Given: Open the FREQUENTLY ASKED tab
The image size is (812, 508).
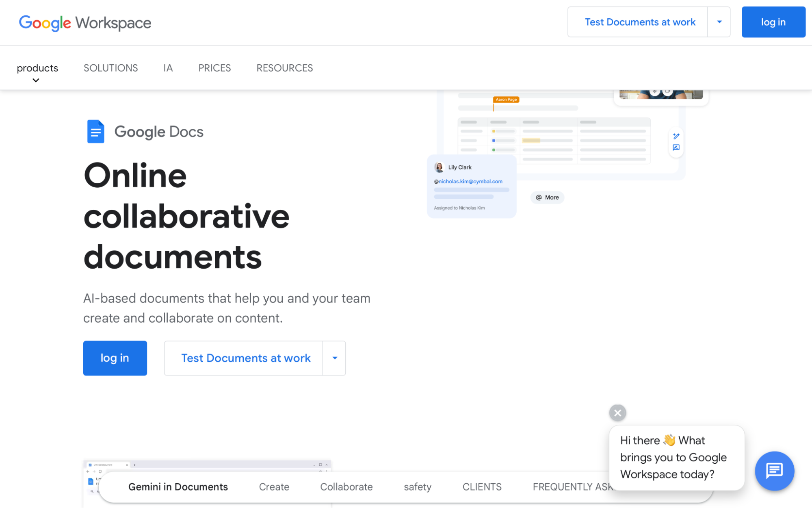Looking at the screenshot, I should pyautogui.click(x=572, y=487).
